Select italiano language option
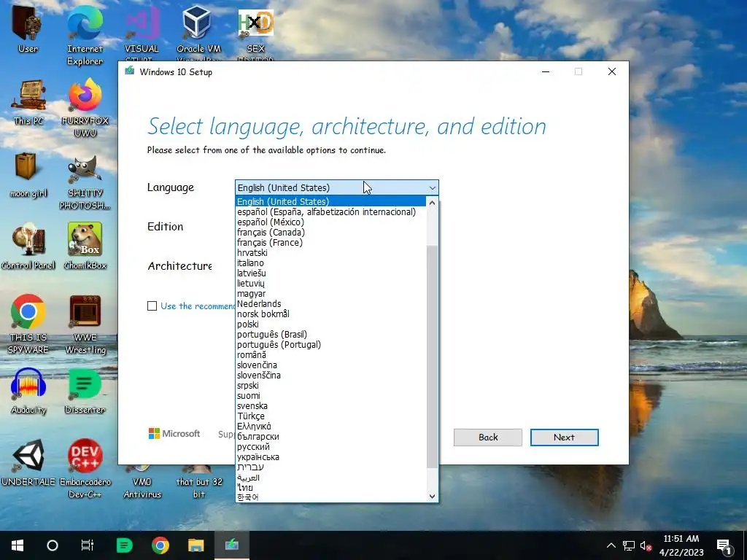The image size is (747, 560). 330,262
